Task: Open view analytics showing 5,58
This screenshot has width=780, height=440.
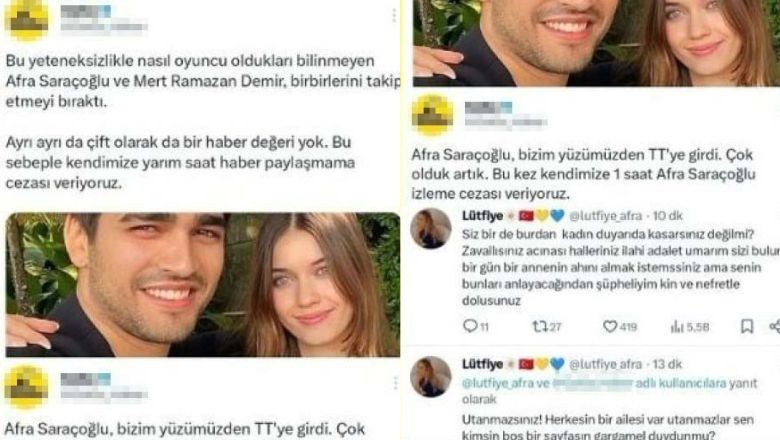Action: (x=677, y=327)
